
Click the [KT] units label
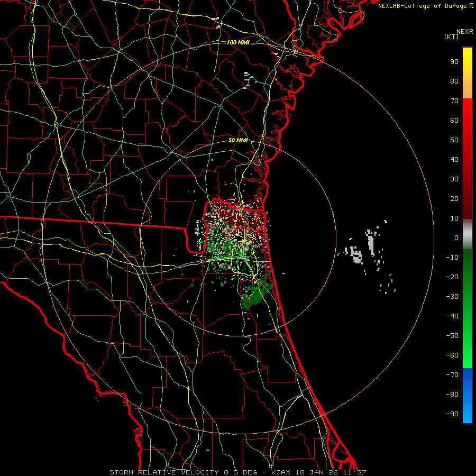pyautogui.click(x=452, y=36)
